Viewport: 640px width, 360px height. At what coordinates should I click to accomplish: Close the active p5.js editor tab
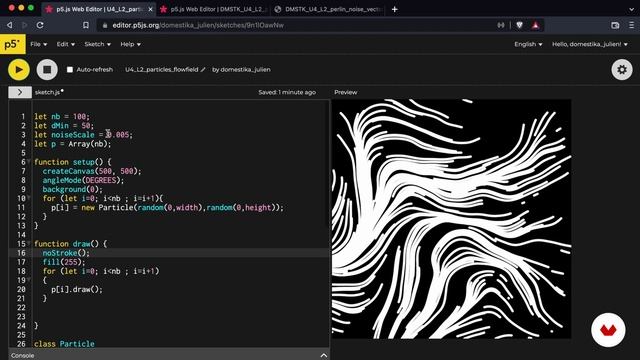tap(150, 9)
